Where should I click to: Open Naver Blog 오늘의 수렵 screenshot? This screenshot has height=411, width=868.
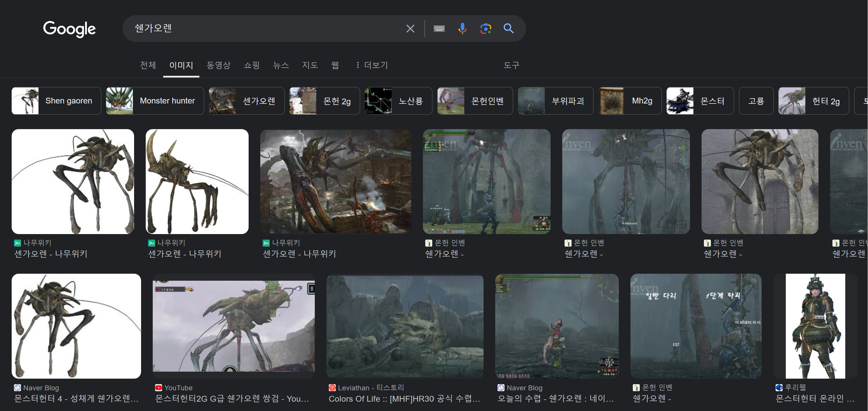click(x=557, y=326)
